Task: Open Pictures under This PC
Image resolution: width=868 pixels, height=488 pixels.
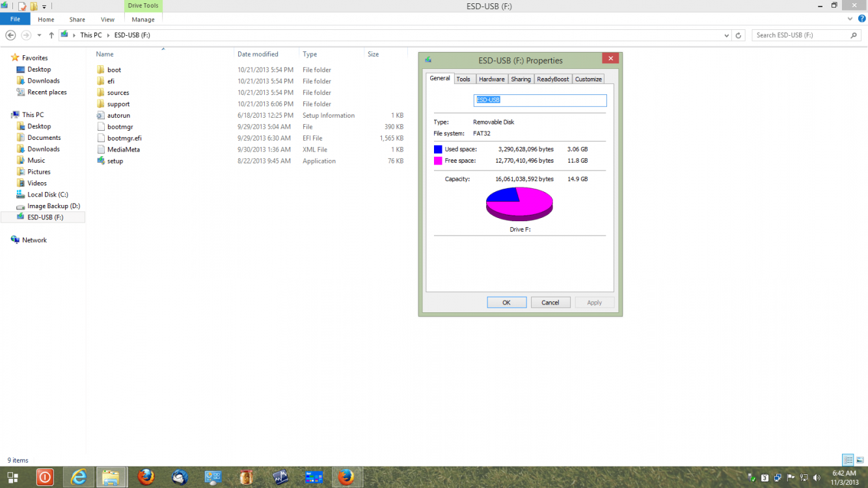Action: pyautogui.click(x=39, y=172)
